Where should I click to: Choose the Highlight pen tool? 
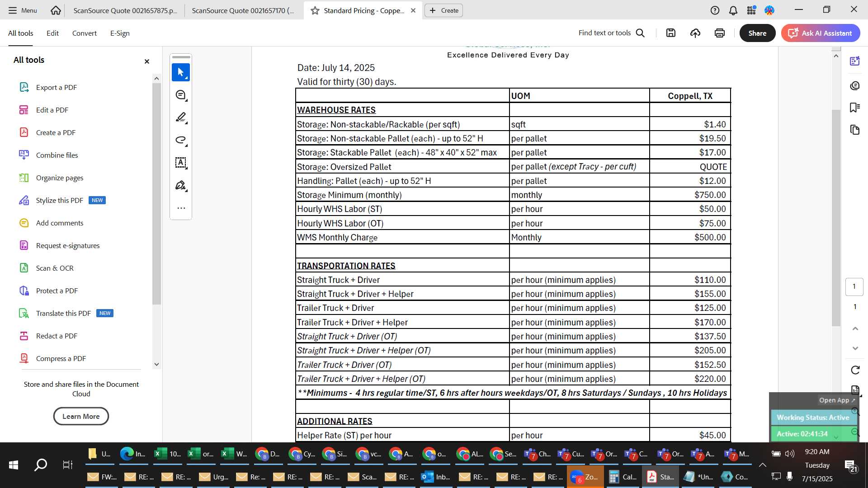coord(181,117)
